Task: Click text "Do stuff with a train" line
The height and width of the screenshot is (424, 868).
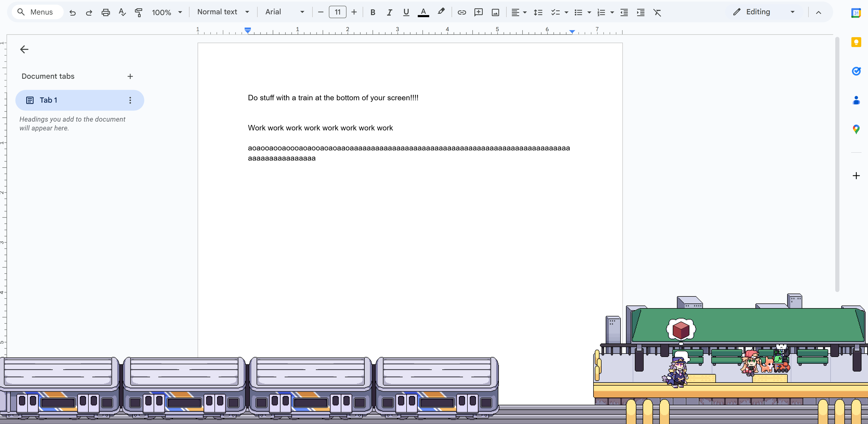Action: click(333, 98)
